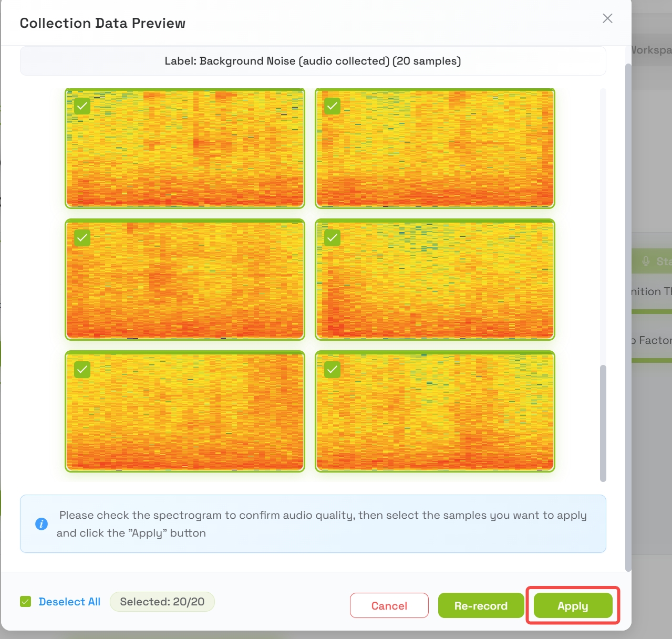Select the bottom-left spectrogram thumbnail
The width and height of the screenshot is (672, 639).
(185, 412)
